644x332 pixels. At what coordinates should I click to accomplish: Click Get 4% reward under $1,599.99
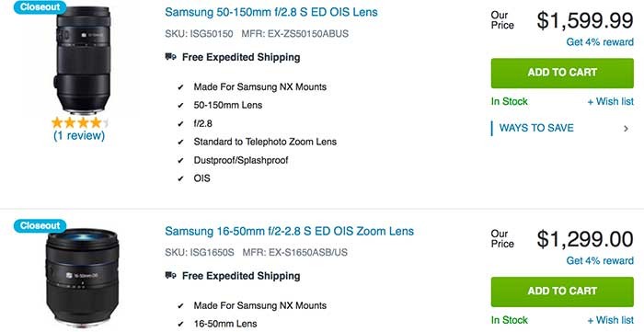600,42
